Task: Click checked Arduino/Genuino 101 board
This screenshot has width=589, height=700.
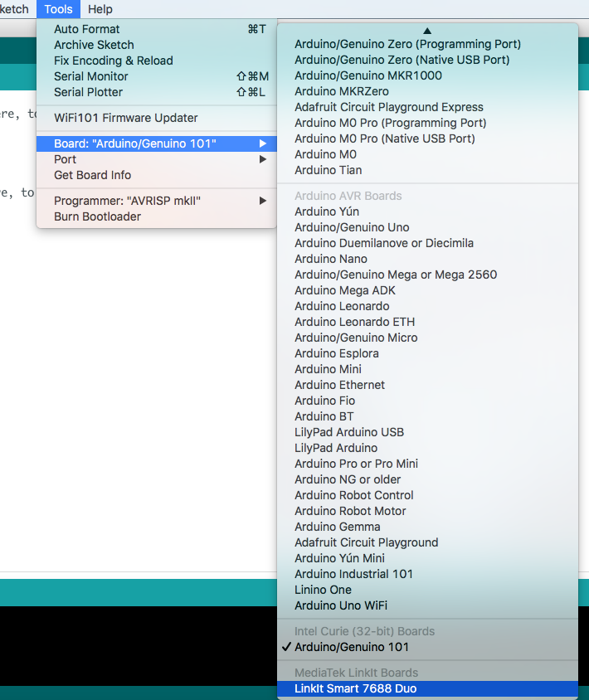Action: click(427, 647)
